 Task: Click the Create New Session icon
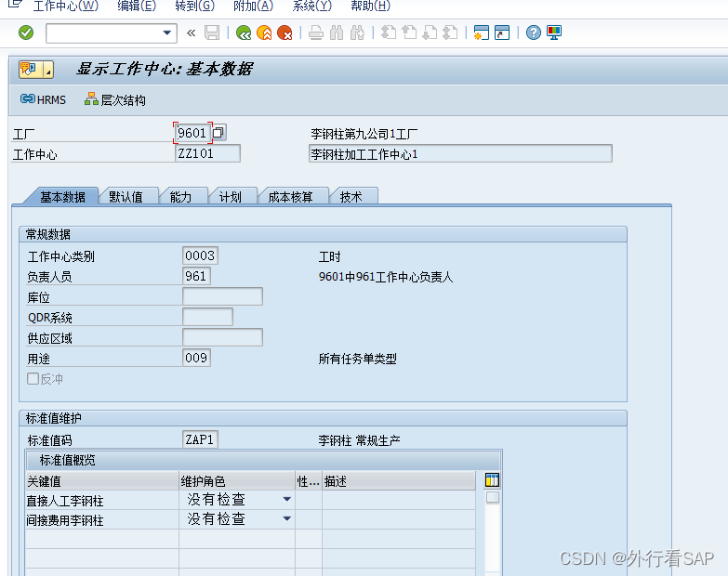coord(481,33)
